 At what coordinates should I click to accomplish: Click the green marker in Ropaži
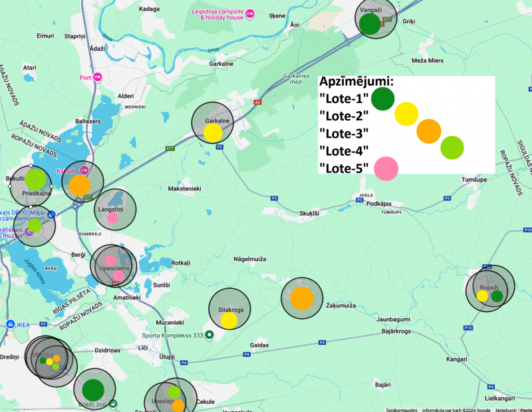(x=497, y=296)
